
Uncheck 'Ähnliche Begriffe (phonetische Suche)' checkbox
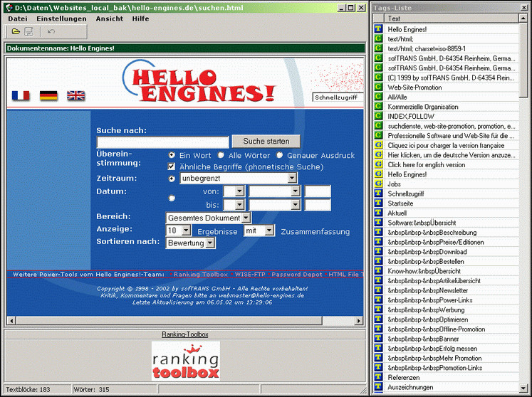click(172, 166)
